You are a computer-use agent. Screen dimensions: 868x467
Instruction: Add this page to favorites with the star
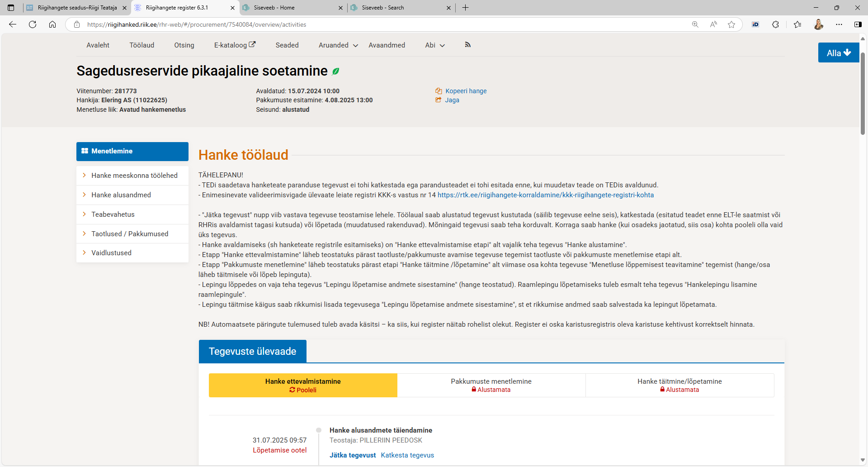[731, 24]
